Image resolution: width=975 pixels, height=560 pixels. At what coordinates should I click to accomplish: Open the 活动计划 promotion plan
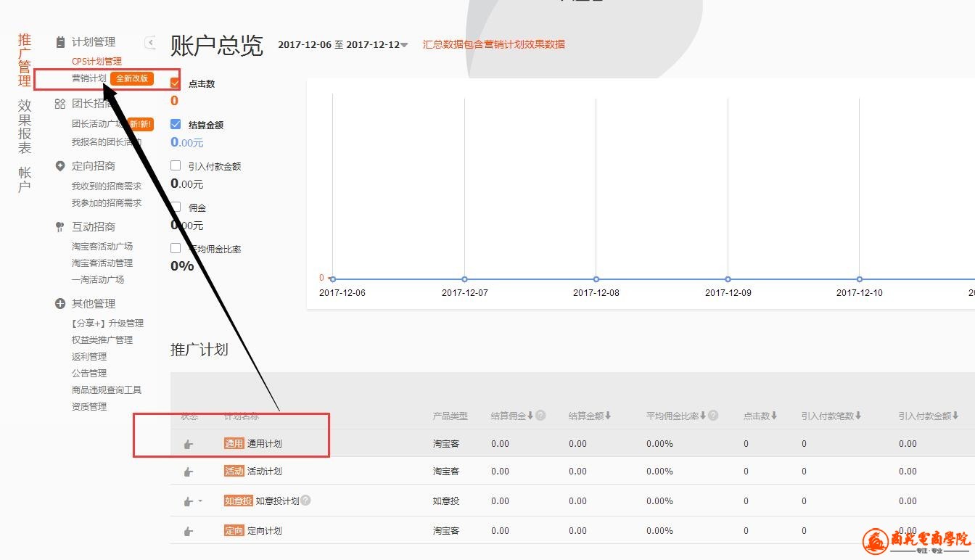coord(264,472)
